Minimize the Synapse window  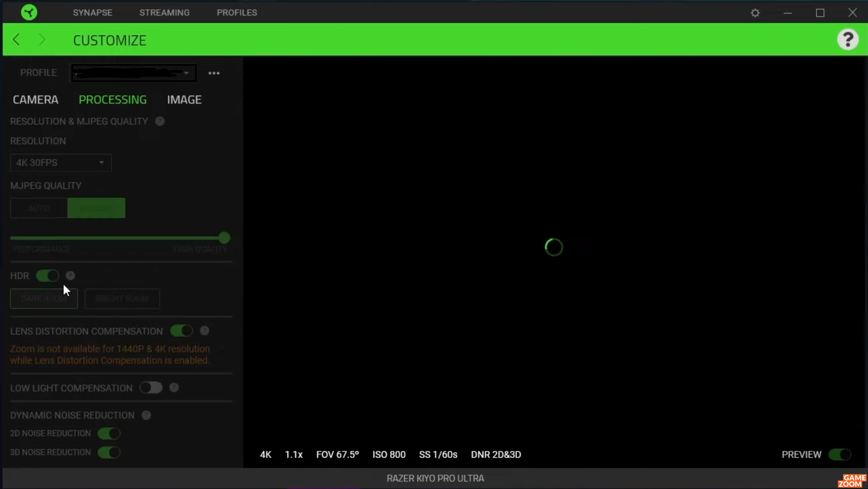pyautogui.click(x=787, y=13)
